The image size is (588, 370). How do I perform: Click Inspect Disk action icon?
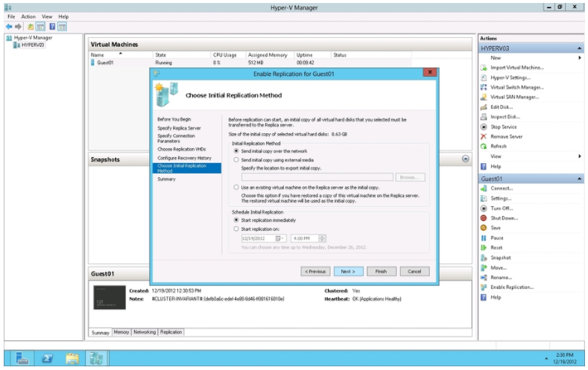[x=484, y=117]
